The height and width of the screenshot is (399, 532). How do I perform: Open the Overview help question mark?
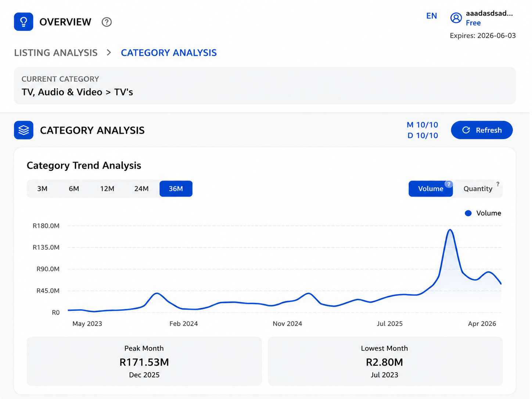[x=107, y=22]
